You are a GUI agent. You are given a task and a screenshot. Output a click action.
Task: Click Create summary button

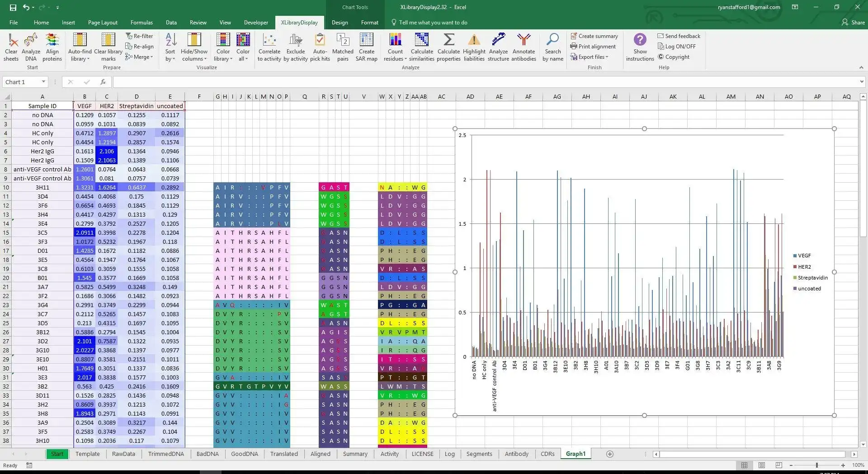click(x=594, y=36)
